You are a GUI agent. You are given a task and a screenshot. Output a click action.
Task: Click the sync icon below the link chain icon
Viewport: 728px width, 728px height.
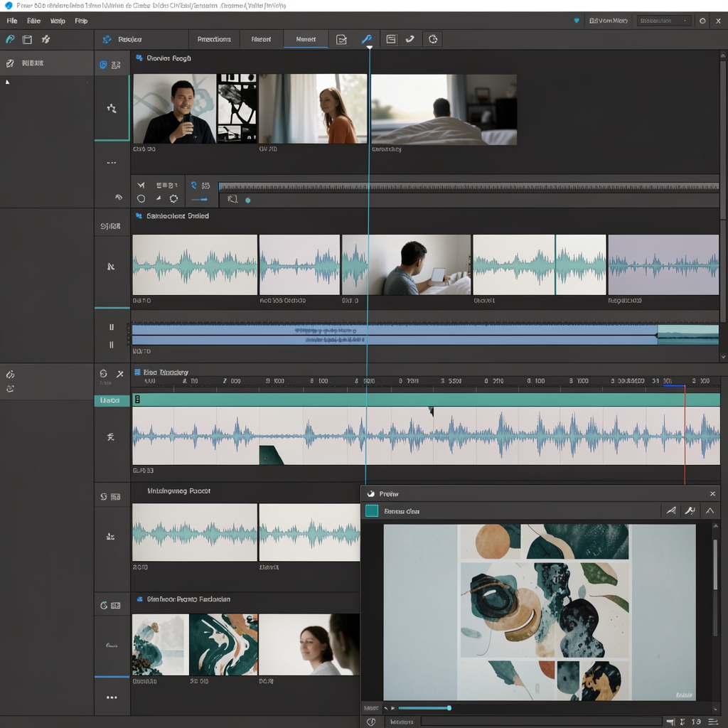(10, 389)
